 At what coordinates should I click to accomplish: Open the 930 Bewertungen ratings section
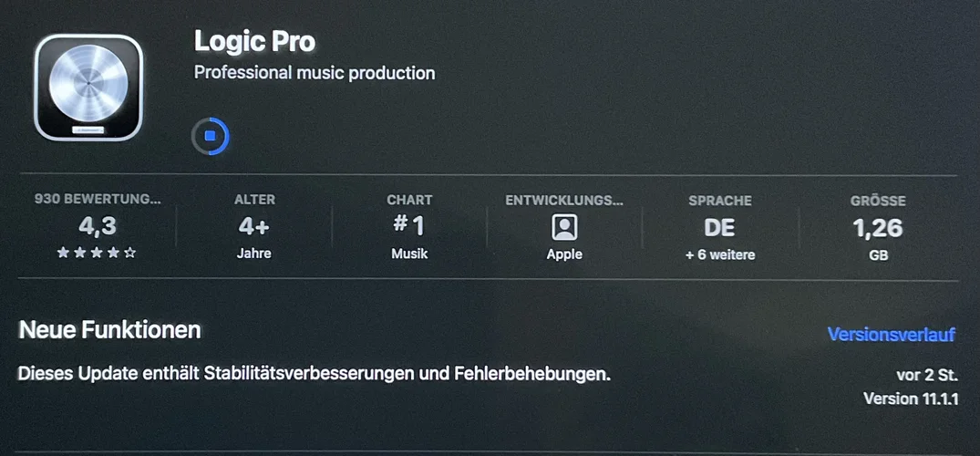click(x=97, y=200)
